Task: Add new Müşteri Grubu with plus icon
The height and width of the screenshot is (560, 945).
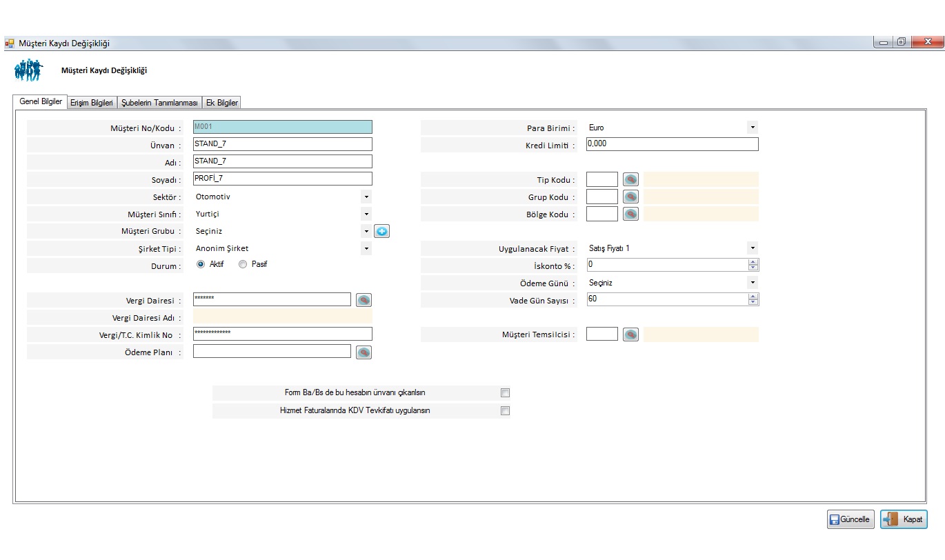Action: [x=382, y=232]
